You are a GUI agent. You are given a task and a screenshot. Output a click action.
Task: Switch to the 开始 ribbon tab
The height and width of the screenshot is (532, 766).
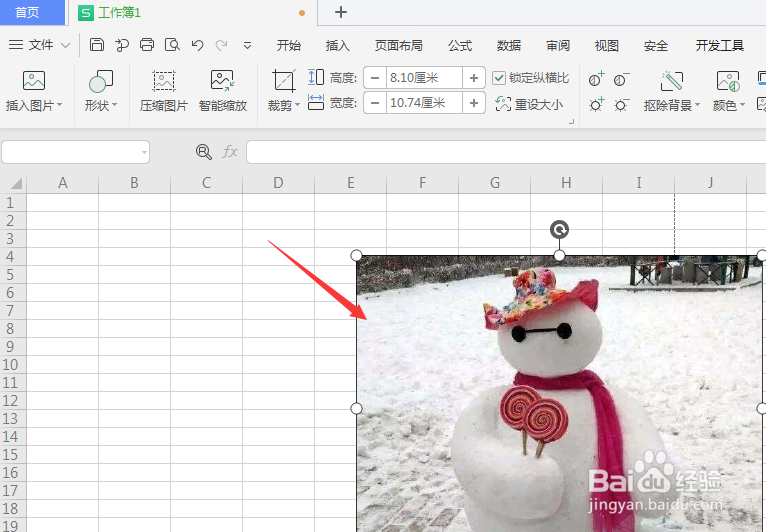pyautogui.click(x=288, y=45)
